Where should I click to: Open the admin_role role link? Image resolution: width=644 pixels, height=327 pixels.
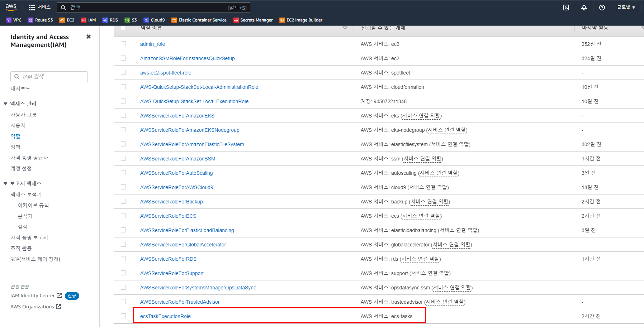pos(152,44)
